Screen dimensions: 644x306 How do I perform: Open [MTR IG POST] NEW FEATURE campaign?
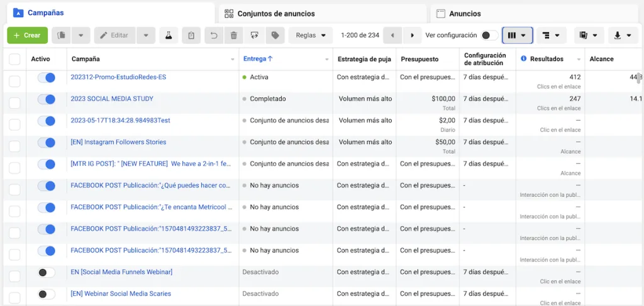151,163
